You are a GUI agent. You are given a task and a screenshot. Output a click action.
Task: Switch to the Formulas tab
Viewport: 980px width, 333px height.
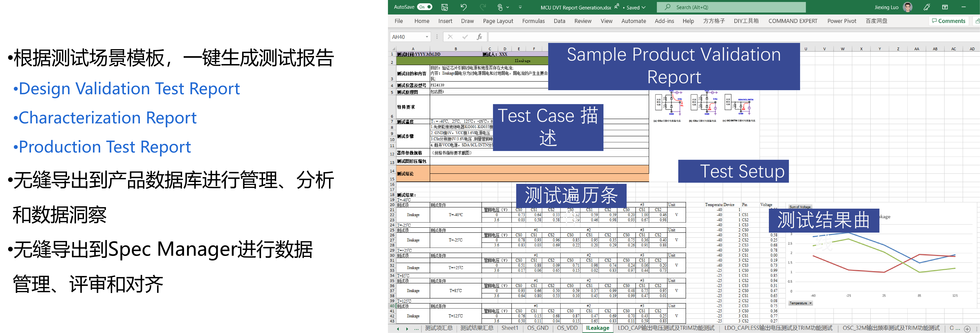[533, 21]
